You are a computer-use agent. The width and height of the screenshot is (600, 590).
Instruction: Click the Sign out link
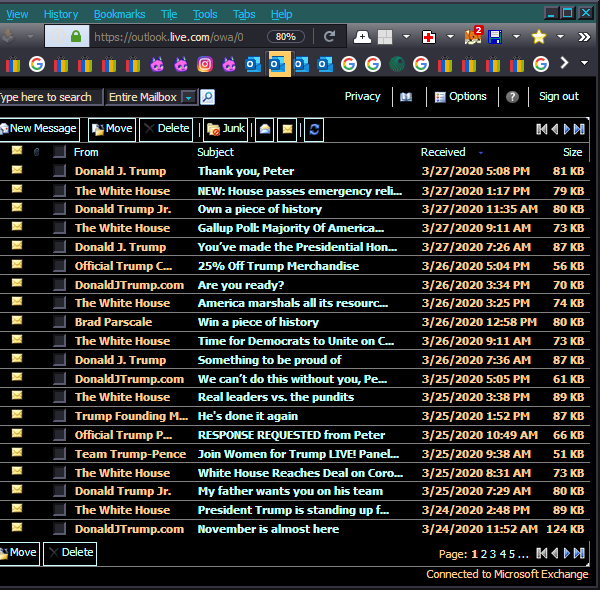click(559, 96)
